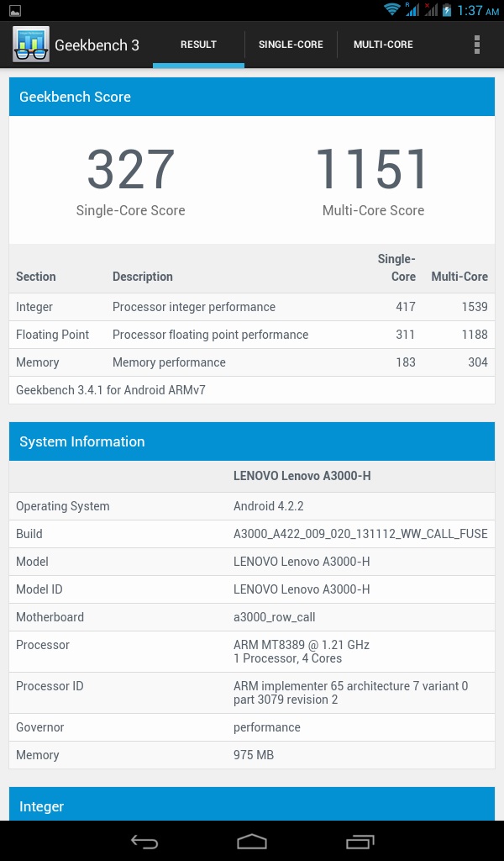Tap the 327 Single-Core Score value
The image size is (504, 861).
[x=130, y=169]
